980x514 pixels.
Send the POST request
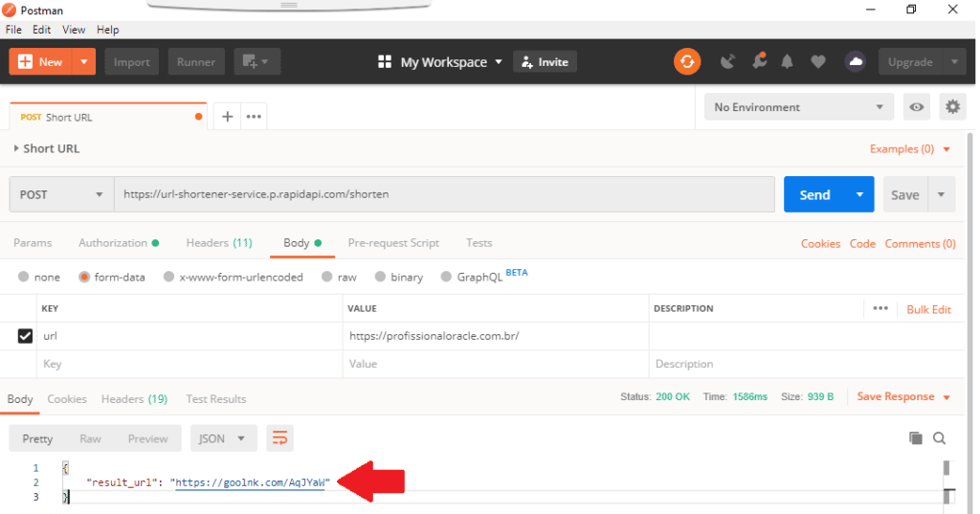[x=815, y=194]
